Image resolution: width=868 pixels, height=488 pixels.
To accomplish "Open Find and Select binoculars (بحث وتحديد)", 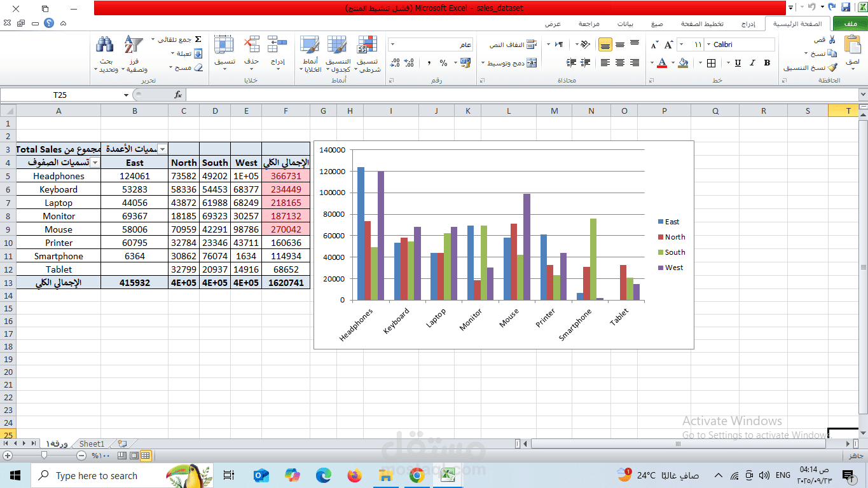I will click(105, 54).
